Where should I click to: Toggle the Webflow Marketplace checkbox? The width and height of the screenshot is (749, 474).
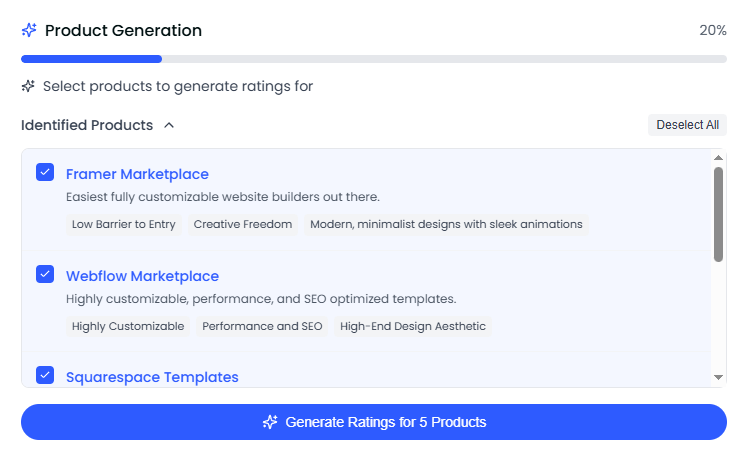[45, 274]
